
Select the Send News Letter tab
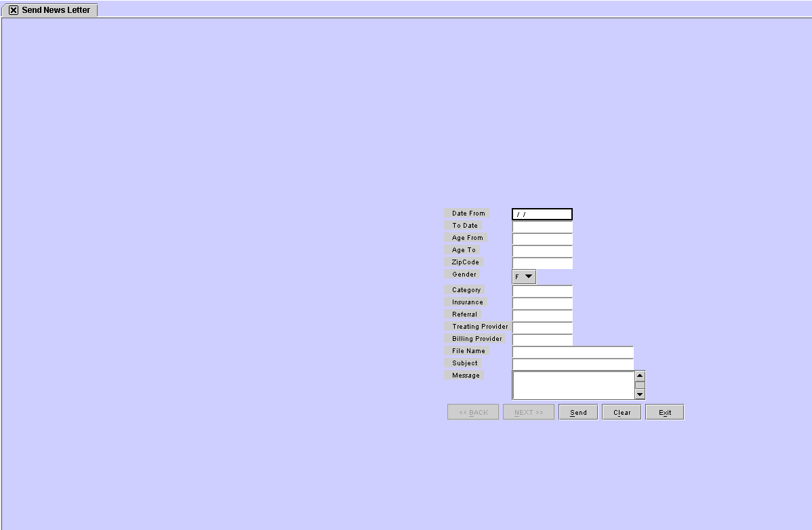[x=49, y=10]
